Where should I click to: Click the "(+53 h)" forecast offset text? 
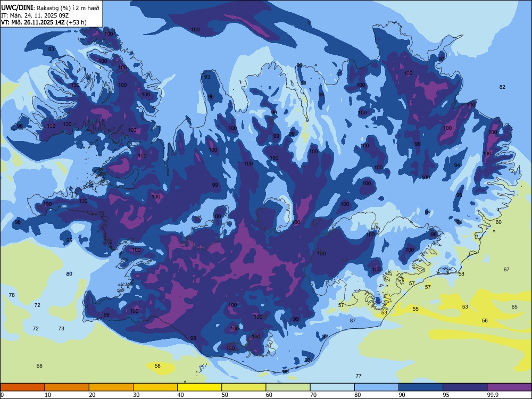(77, 22)
